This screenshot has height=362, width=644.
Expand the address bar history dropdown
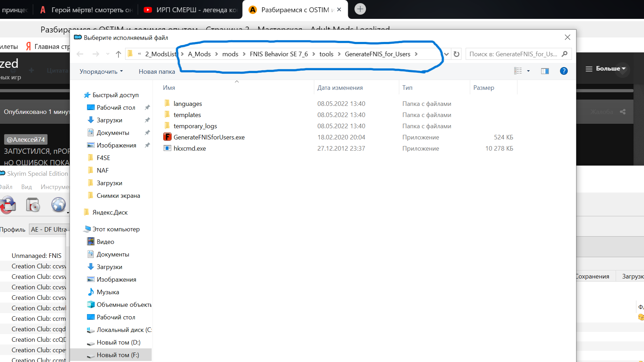[446, 54]
